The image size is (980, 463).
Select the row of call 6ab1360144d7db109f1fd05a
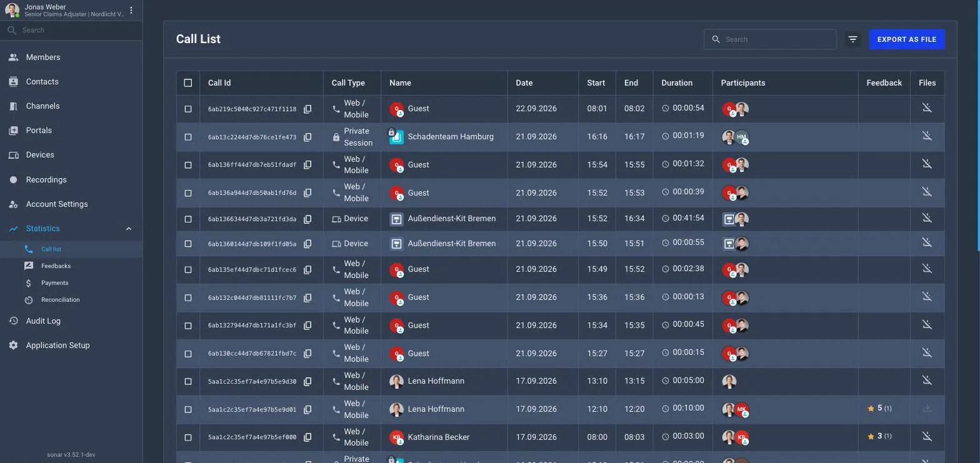(x=188, y=244)
